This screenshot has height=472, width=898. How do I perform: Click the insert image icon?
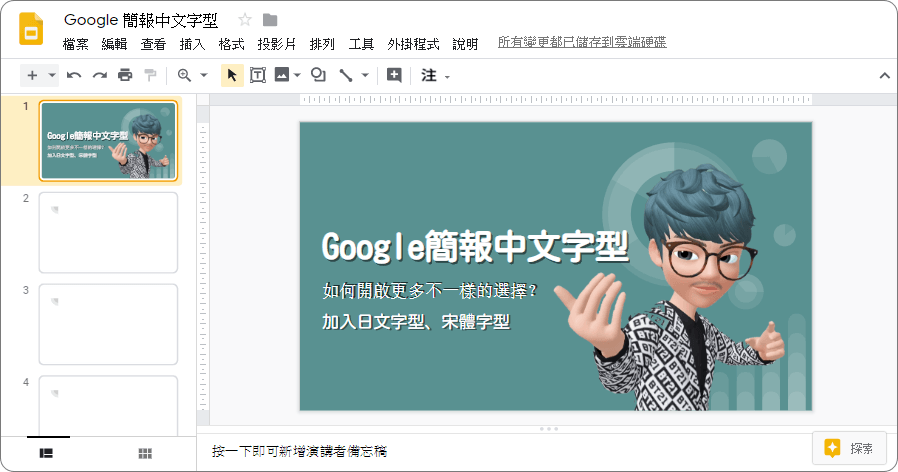pyautogui.click(x=282, y=75)
